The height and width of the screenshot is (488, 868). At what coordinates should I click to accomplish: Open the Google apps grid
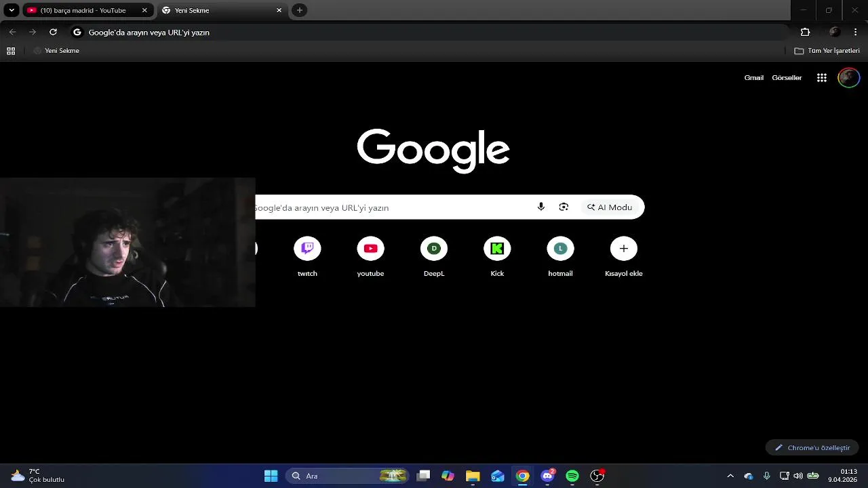(822, 78)
